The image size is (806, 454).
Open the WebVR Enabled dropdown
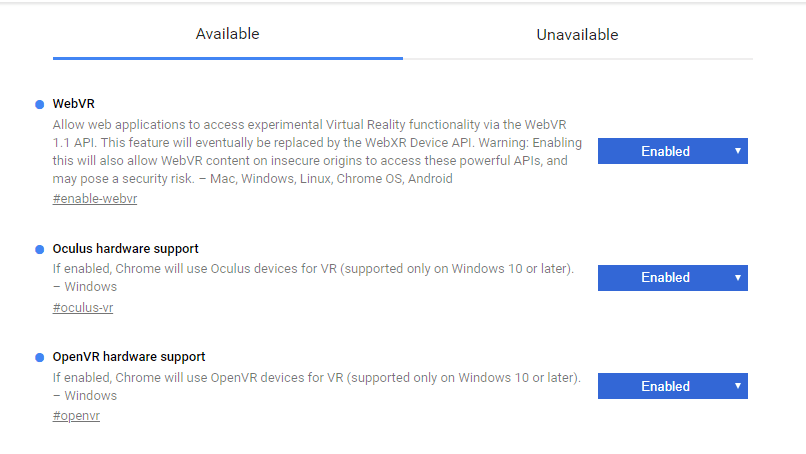672,151
